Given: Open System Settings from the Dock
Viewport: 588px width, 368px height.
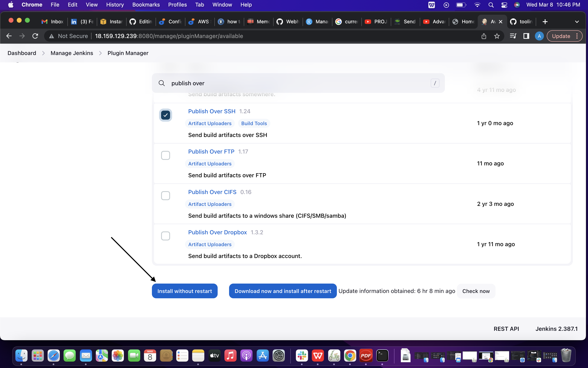Looking at the screenshot, I should (x=278, y=356).
